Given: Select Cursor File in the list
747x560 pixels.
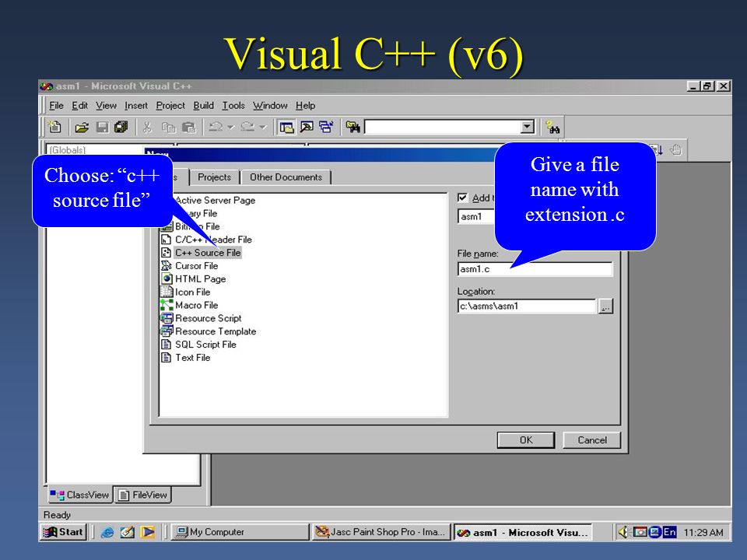Looking at the screenshot, I should [x=196, y=266].
